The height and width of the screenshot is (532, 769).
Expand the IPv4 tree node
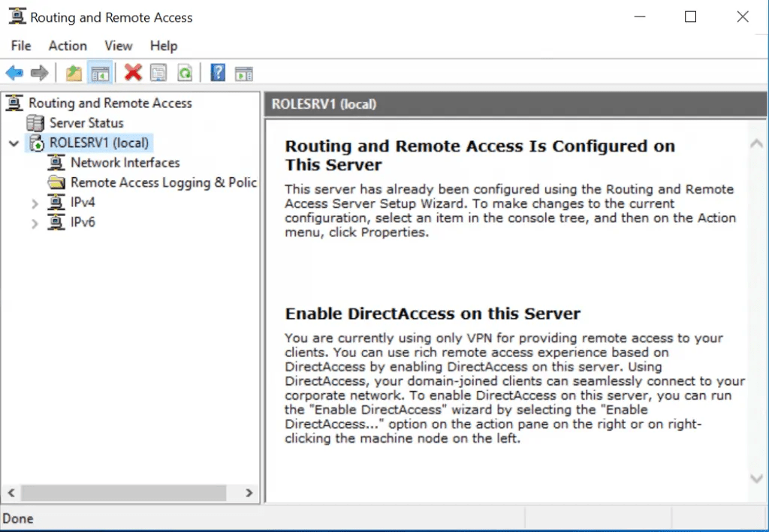click(34, 202)
